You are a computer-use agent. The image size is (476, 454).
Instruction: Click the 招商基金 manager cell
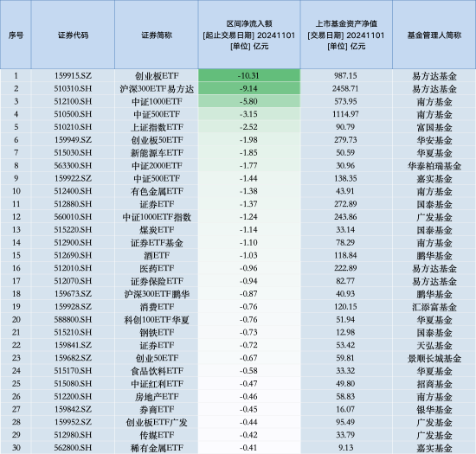(434, 384)
